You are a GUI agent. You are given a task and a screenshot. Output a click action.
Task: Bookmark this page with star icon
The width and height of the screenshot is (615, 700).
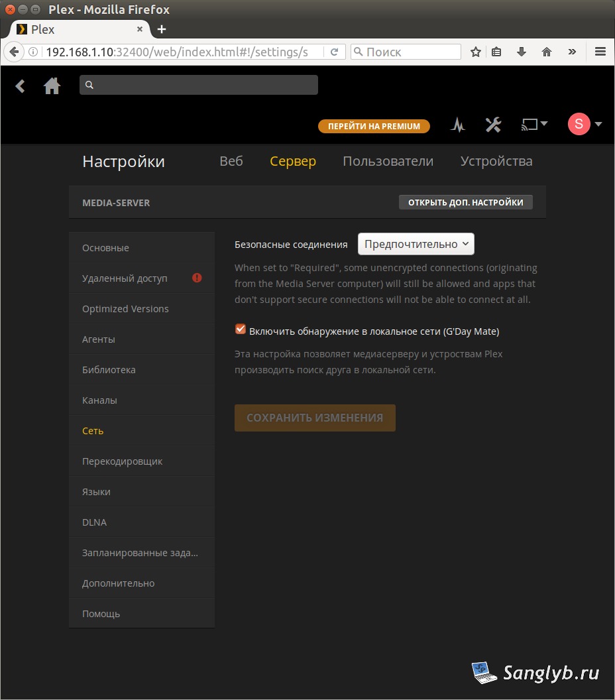coord(476,52)
